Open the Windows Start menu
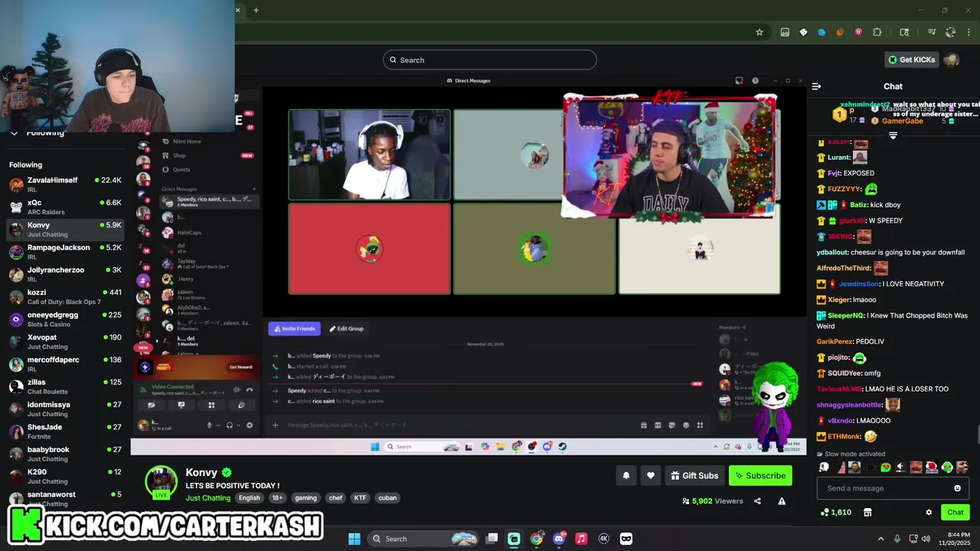Viewport: 980px width, 551px height. pyautogui.click(x=354, y=539)
